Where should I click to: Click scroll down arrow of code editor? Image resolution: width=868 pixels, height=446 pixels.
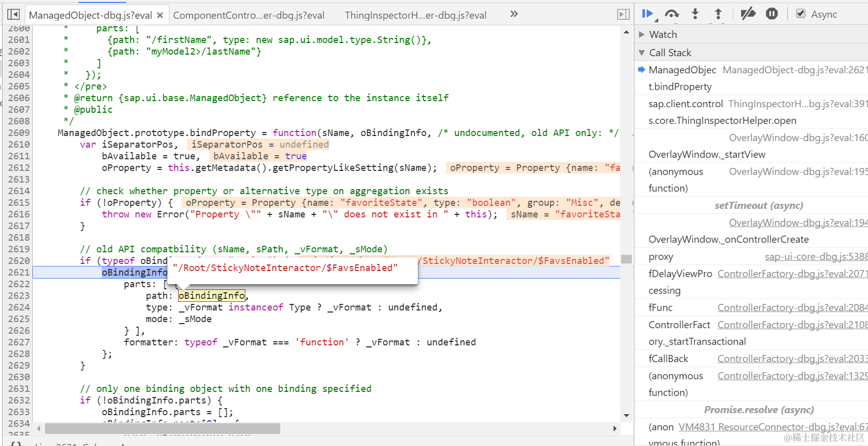pos(626,416)
